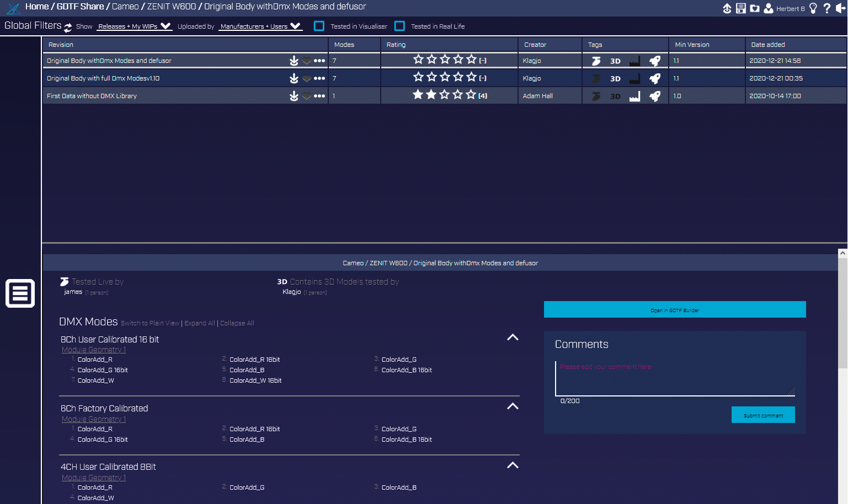Viewport: 848px width, 504px height.
Task: Download the First Data without DMX Library revision
Action: [x=294, y=96]
